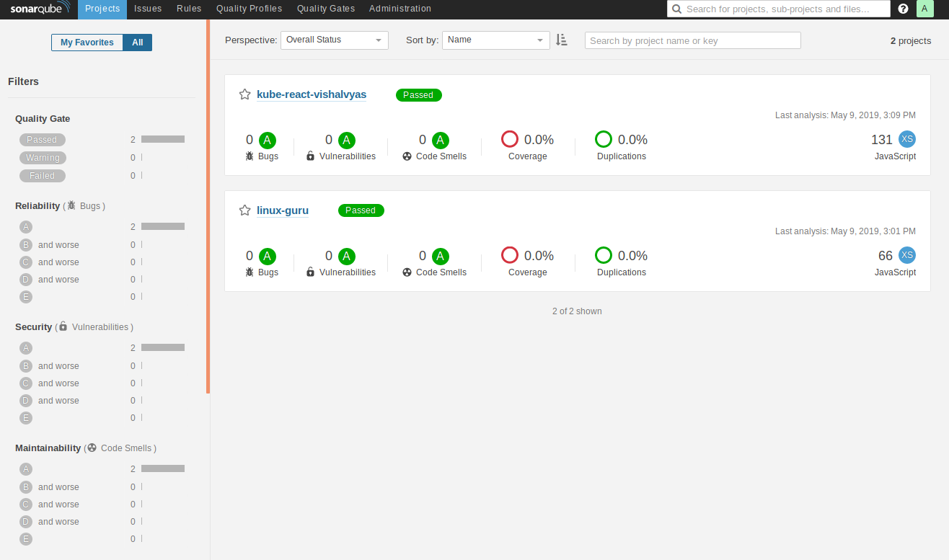The height and width of the screenshot is (560, 949).
Task: Click the SonarQube logo
Action: (x=40, y=9)
